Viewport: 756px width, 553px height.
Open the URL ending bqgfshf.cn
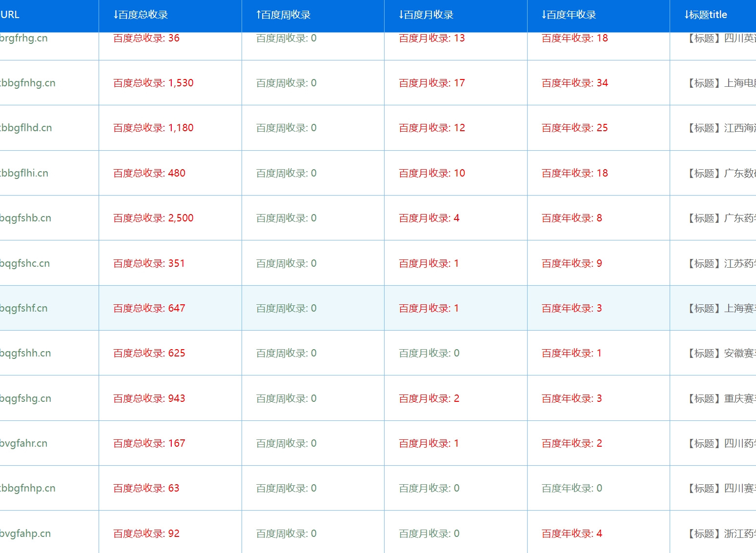pyautogui.click(x=24, y=308)
